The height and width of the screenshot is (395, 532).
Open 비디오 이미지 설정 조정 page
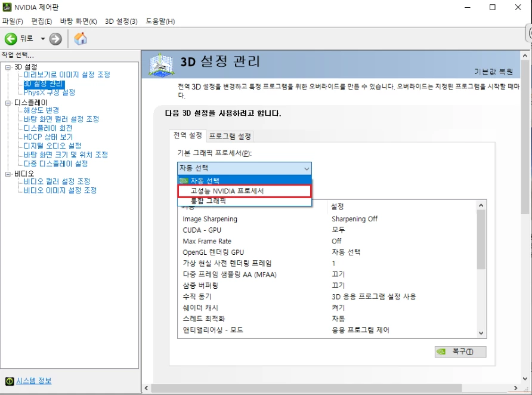pos(60,190)
